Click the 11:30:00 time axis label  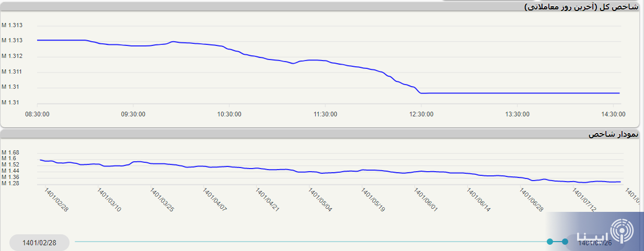(325, 114)
